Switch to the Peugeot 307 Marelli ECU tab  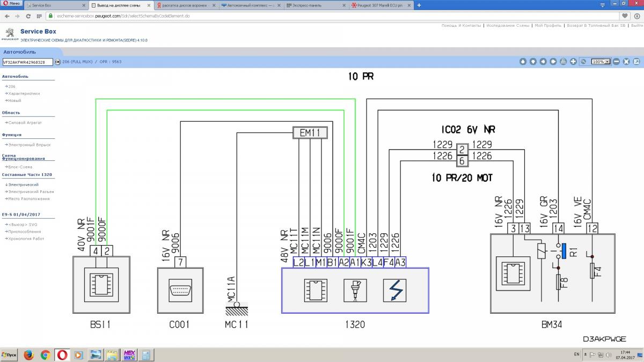(x=380, y=5)
